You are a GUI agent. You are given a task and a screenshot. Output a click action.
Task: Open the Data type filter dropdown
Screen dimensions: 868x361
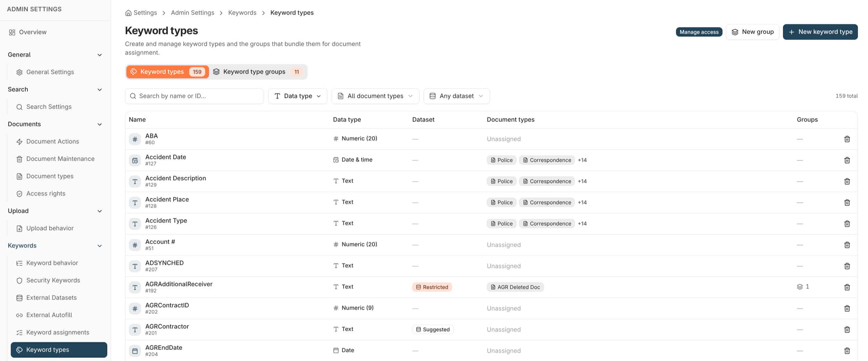point(298,96)
